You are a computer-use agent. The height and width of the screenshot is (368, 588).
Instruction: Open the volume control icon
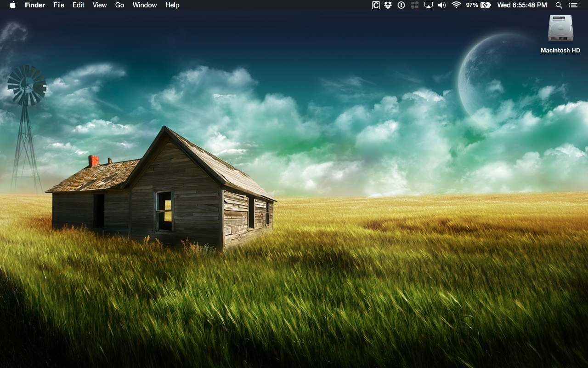pos(442,5)
